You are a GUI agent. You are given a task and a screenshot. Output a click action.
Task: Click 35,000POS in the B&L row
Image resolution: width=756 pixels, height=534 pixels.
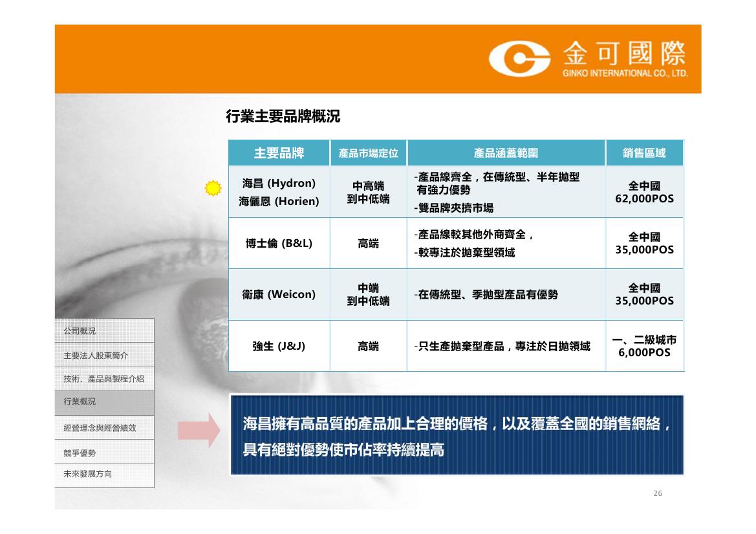click(644, 250)
